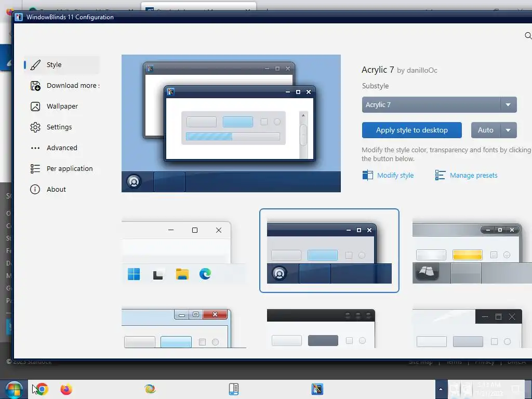
Task: Click the Wallpaper picture icon
Action: click(35, 107)
